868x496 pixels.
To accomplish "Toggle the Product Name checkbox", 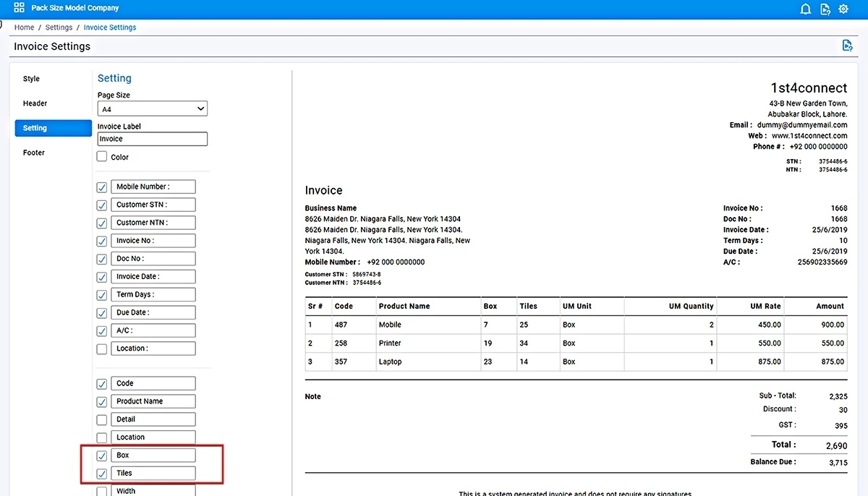I will [x=102, y=402].
